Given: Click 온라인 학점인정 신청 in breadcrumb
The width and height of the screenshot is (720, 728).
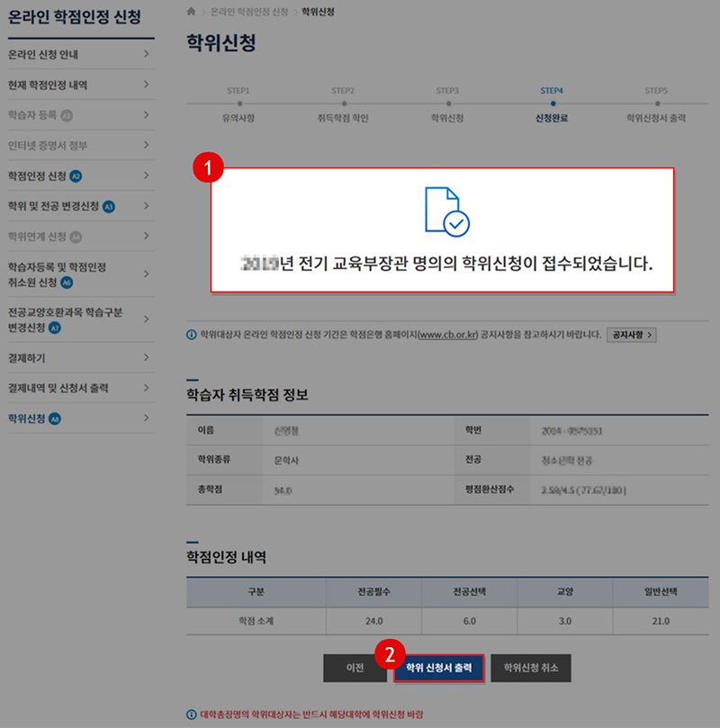Looking at the screenshot, I should point(249,11).
